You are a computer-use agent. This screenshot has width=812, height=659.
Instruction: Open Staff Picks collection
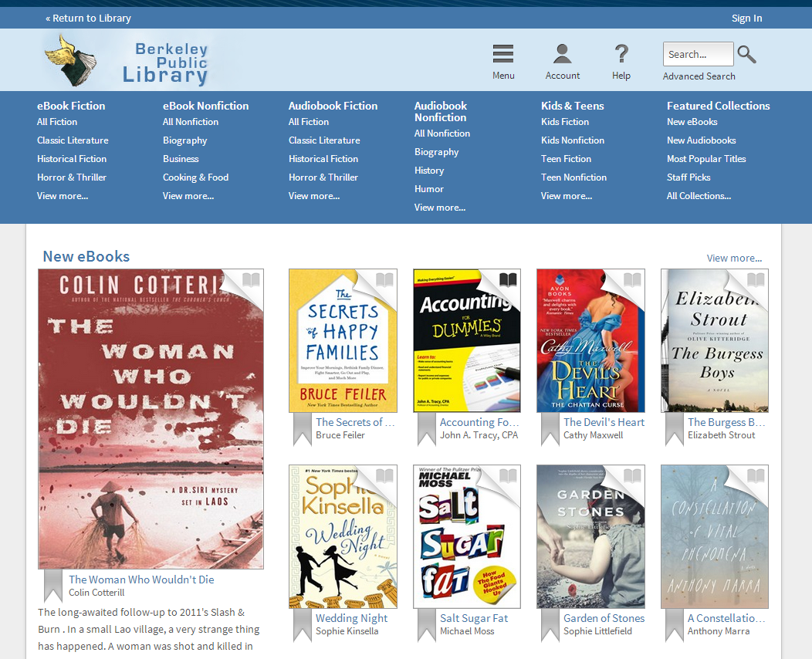click(689, 177)
